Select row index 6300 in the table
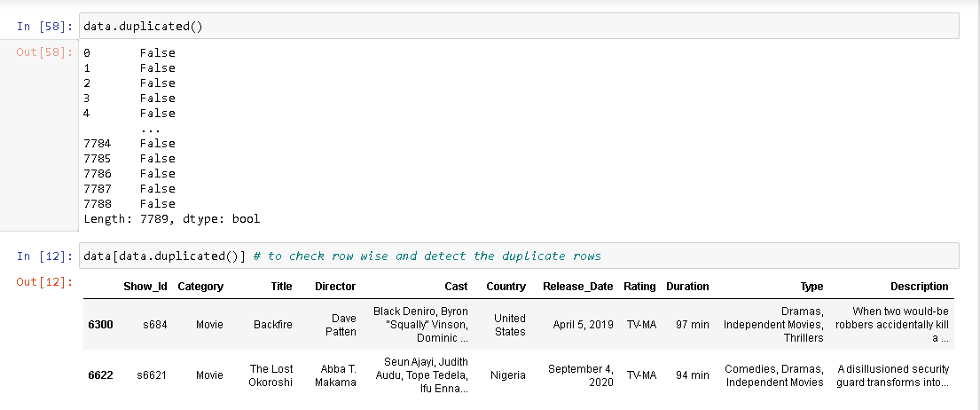980x410 pixels. coord(100,325)
